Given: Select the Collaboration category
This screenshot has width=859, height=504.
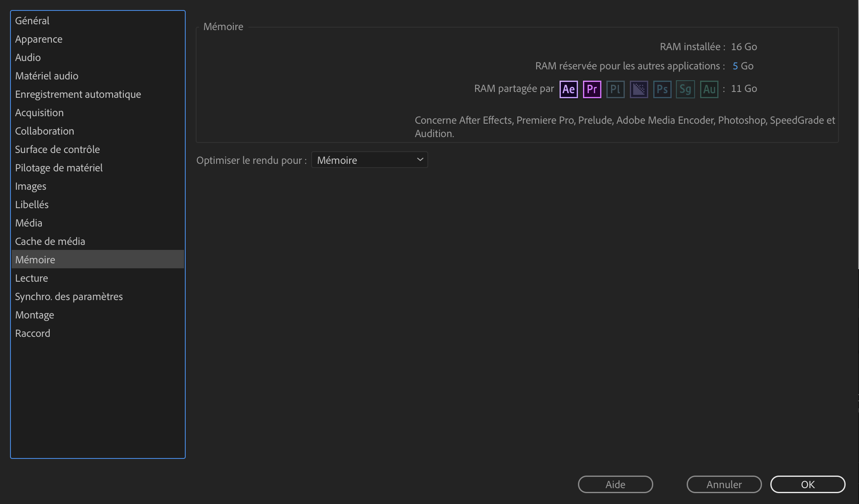Looking at the screenshot, I should click(97, 131).
